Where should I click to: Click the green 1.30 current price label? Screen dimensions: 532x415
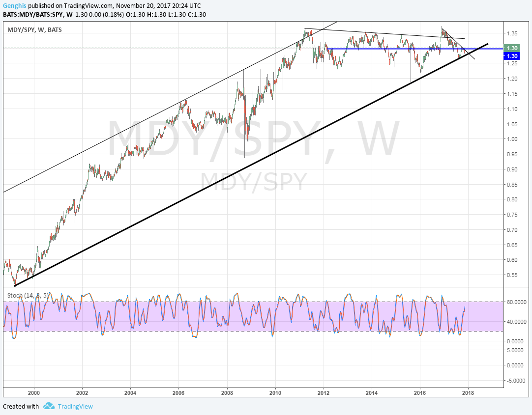pyautogui.click(x=512, y=48)
